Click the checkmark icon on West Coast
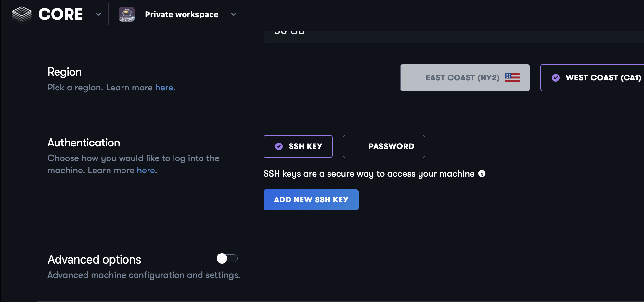 pyautogui.click(x=556, y=78)
